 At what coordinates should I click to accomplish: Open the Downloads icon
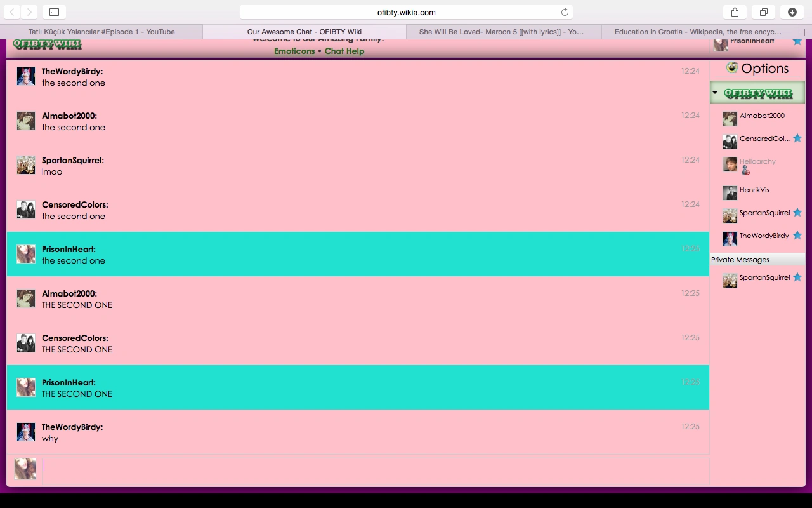pos(792,12)
